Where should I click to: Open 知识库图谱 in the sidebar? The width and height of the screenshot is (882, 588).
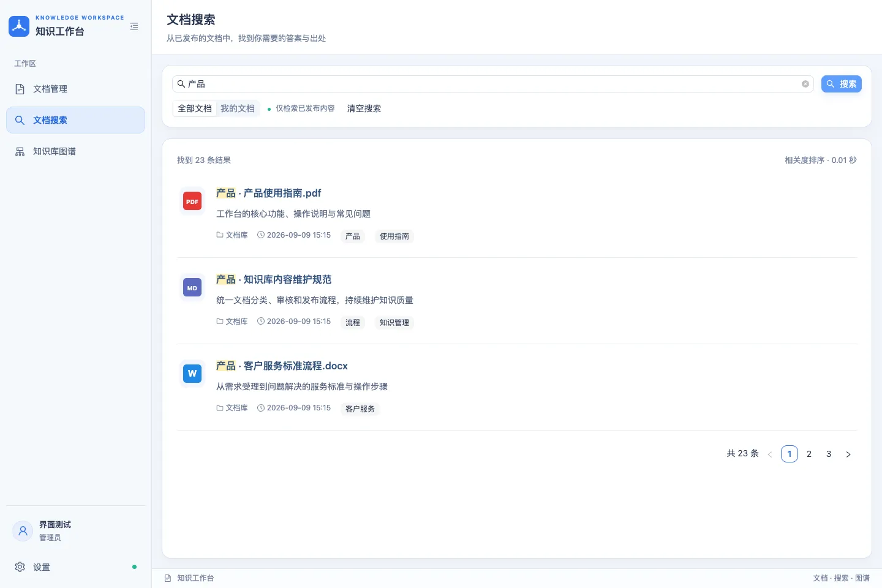click(x=75, y=151)
